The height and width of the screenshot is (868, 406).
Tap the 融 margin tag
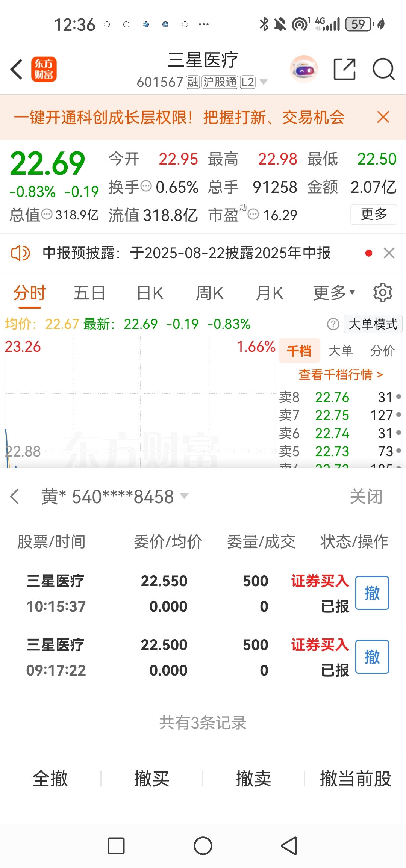pos(193,82)
